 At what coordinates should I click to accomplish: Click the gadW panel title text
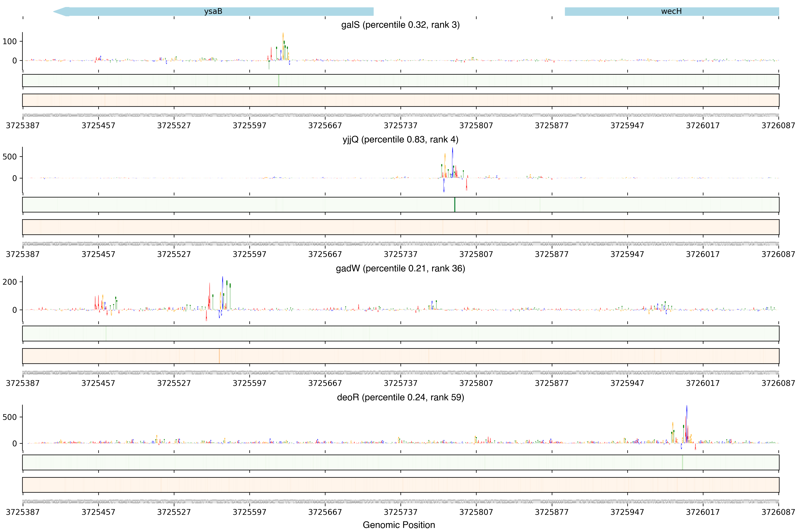(400, 268)
